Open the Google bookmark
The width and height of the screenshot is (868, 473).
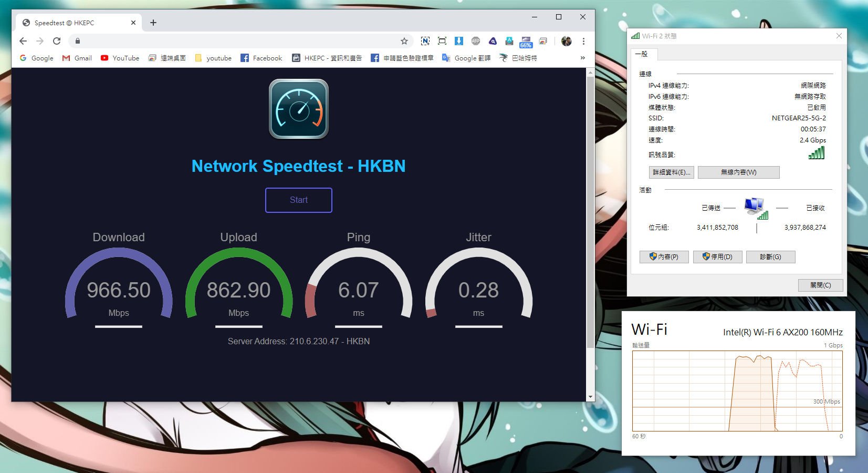pyautogui.click(x=37, y=58)
